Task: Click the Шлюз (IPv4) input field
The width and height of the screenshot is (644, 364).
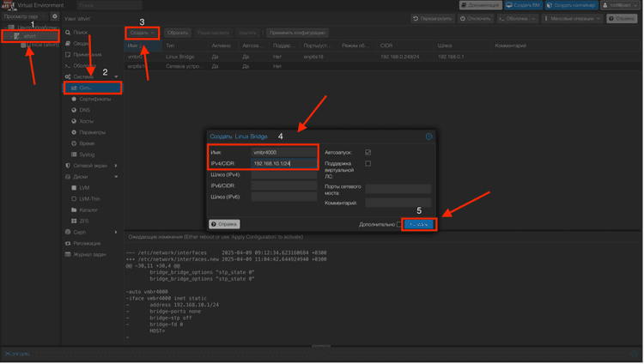Action: [284, 174]
